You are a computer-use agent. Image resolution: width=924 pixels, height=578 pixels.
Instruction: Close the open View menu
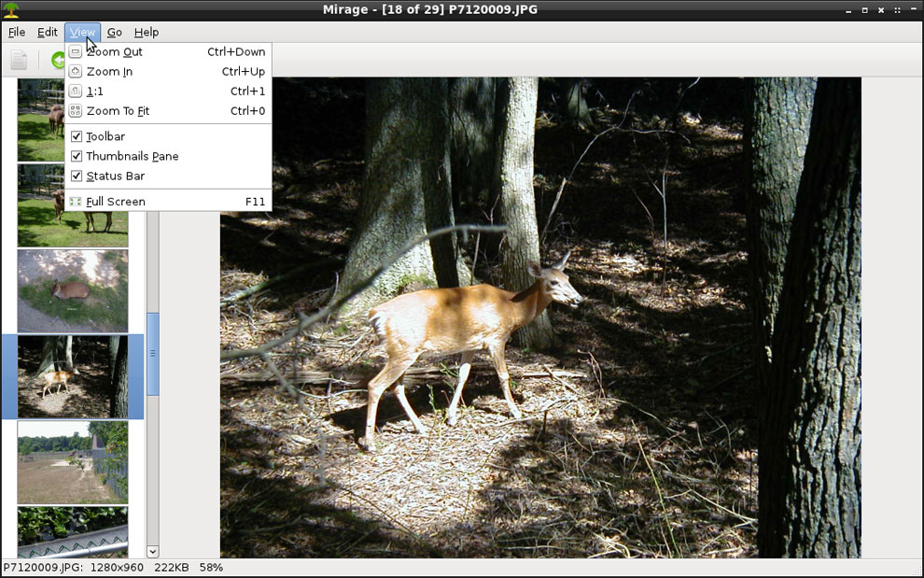[x=82, y=33]
